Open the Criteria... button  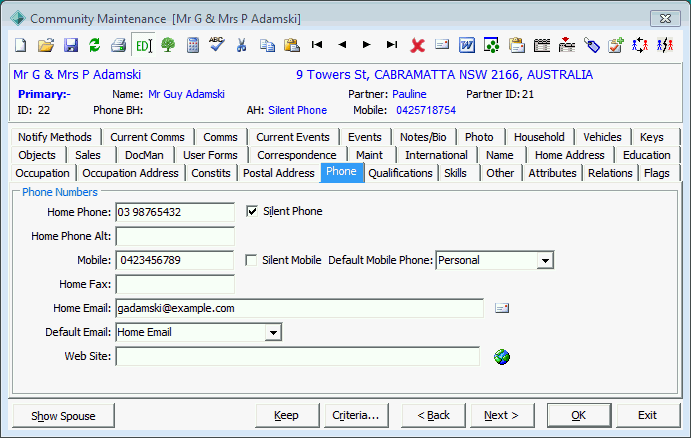tap(356, 415)
